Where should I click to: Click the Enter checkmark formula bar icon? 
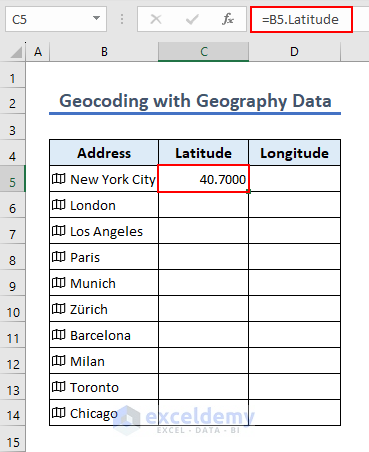point(192,19)
